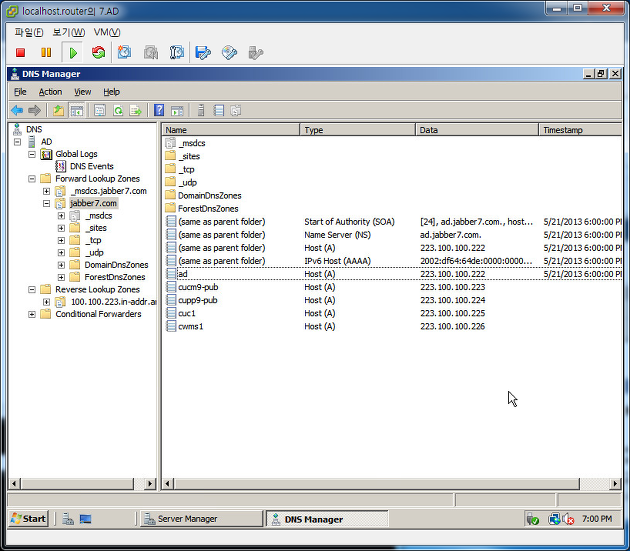Expand ForestDnsZones in tree
Screen dimensions: 630x551
[x=61, y=277]
